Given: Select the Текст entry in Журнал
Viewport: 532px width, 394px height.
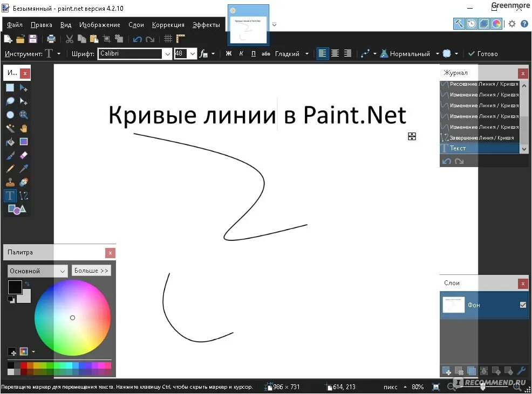Looking at the screenshot, I should pos(480,148).
